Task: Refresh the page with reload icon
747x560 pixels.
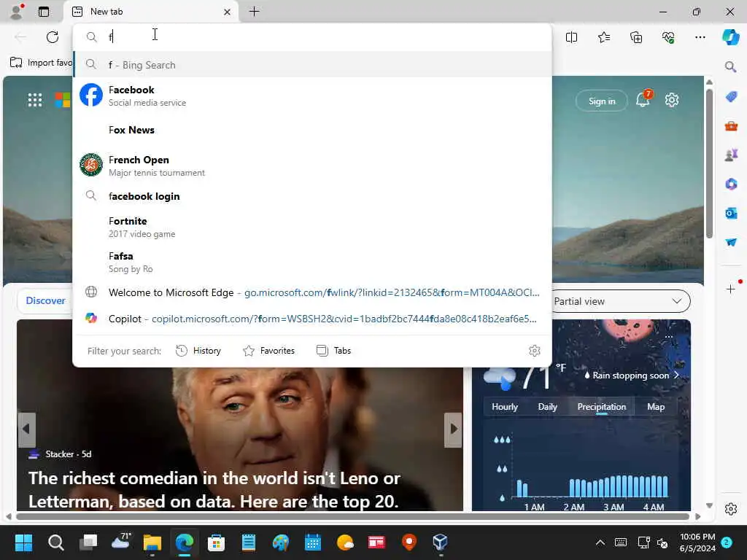Action: pyautogui.click(x=53, y=37)
